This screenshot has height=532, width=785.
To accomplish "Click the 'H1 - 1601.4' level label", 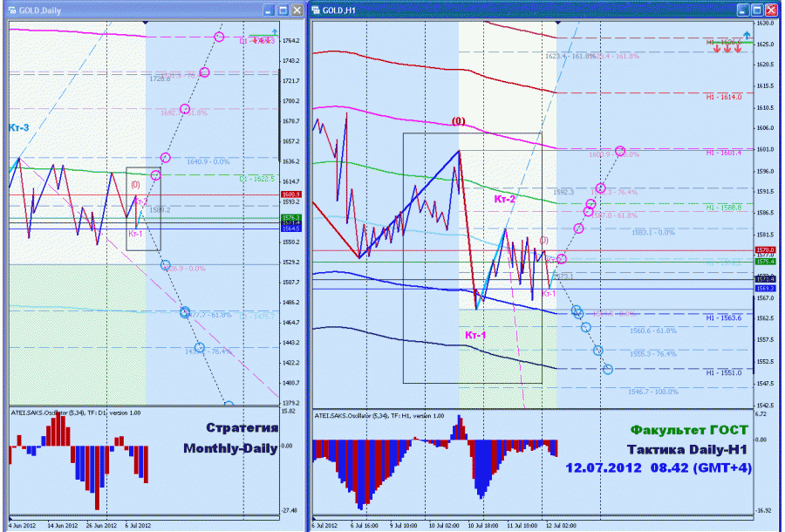I will pos(724,153).
